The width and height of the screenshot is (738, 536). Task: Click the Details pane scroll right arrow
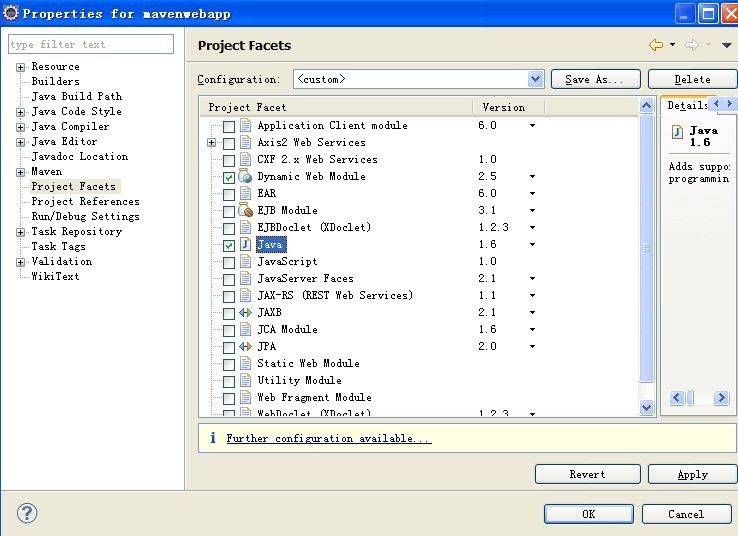721,398
